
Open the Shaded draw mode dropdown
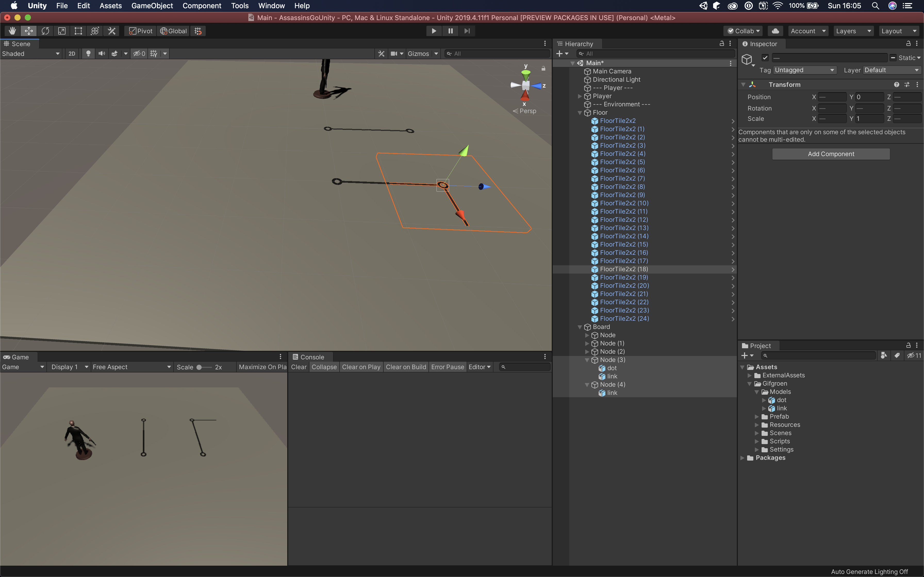(30, 53)
